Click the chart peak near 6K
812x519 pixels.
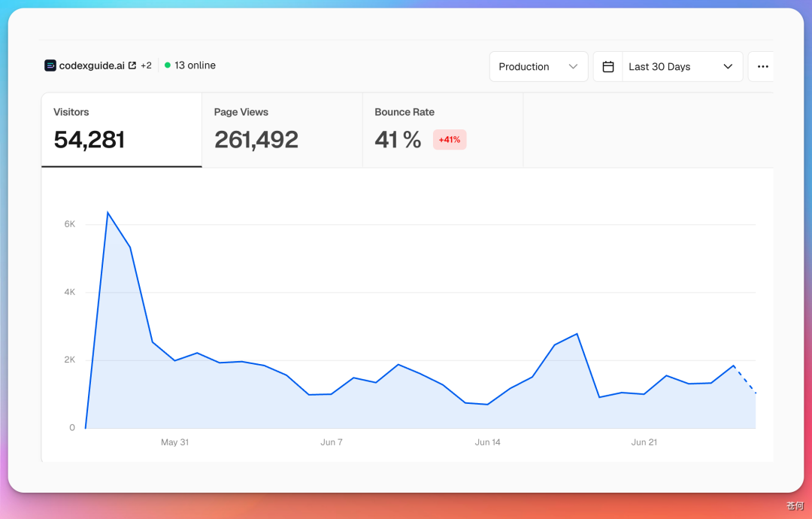pyautogui.click(x=108, y=212)
